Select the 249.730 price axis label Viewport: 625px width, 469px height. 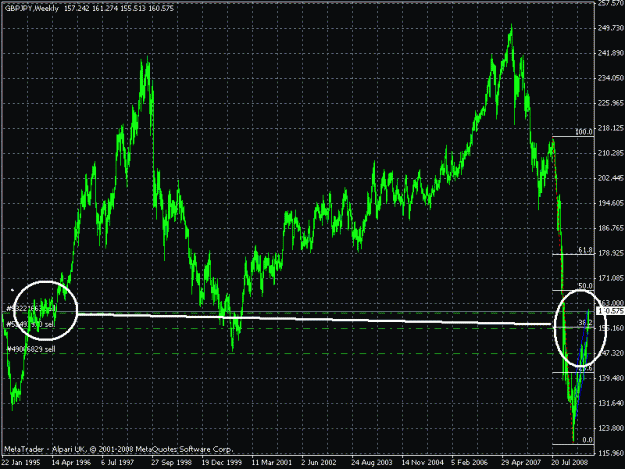(x=610, y=28)
